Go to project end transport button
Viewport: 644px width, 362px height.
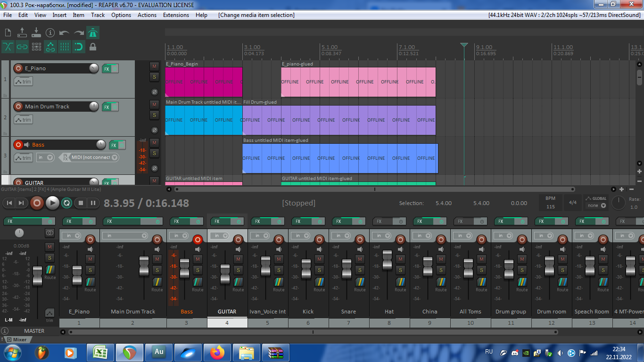21,203
